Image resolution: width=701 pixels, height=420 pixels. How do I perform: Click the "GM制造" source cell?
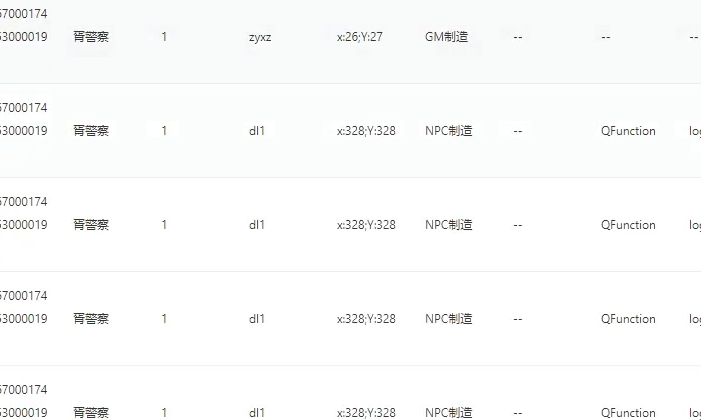click(x=446, y=37)
